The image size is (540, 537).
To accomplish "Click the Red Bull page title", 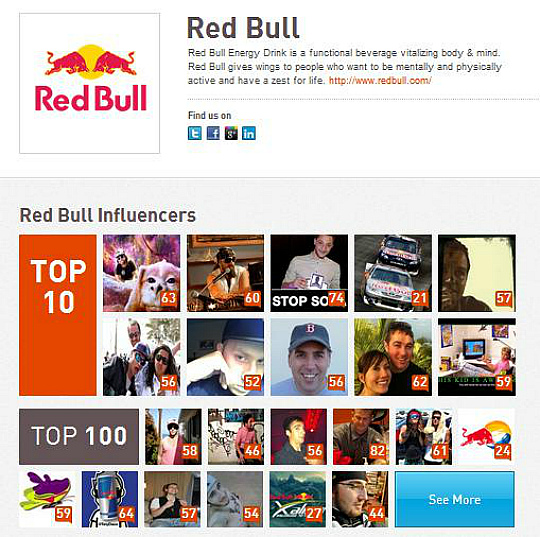I will (x=243, y=28).
